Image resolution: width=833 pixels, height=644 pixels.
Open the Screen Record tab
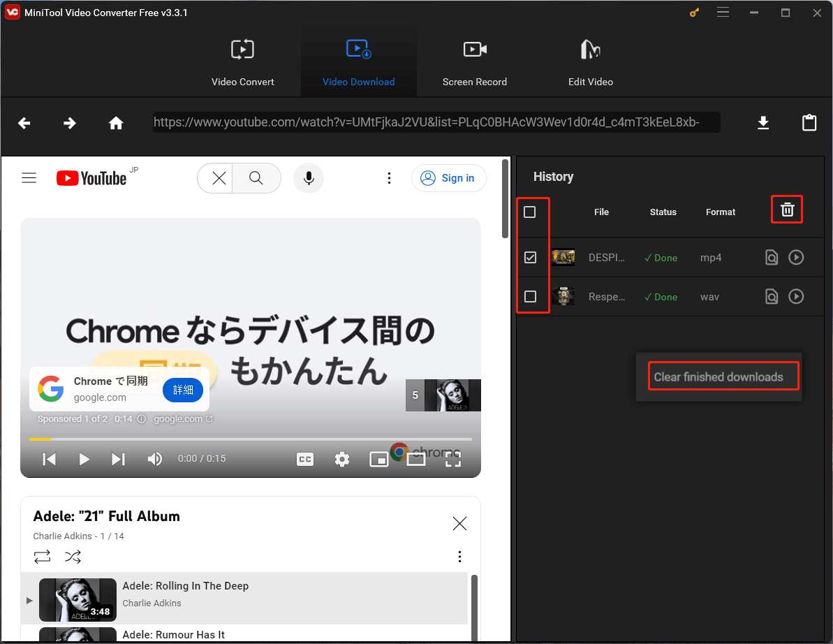474,62
